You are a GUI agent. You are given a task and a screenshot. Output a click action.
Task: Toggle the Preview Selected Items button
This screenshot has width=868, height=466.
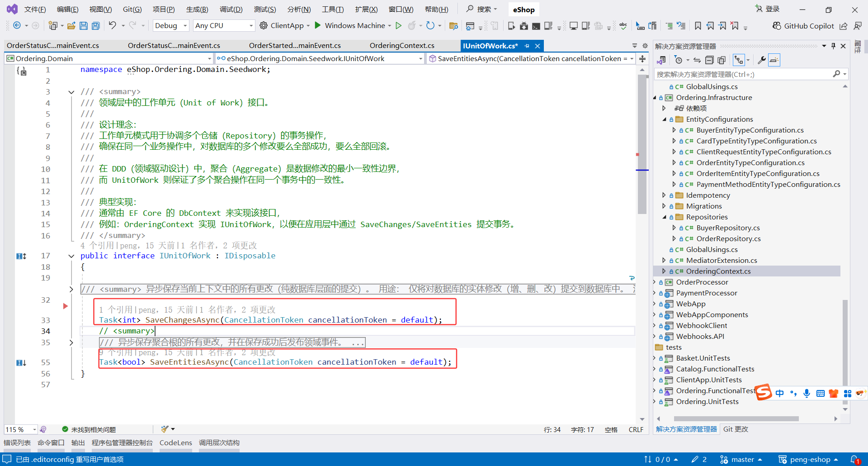click(774, 60)
